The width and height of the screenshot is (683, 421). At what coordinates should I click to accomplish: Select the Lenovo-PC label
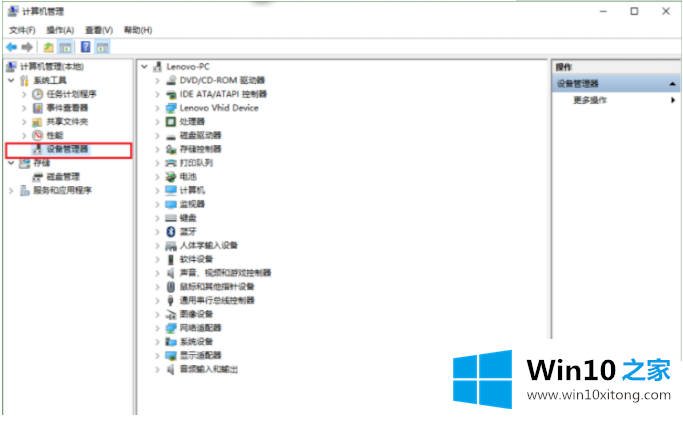[x=188, y=67]
